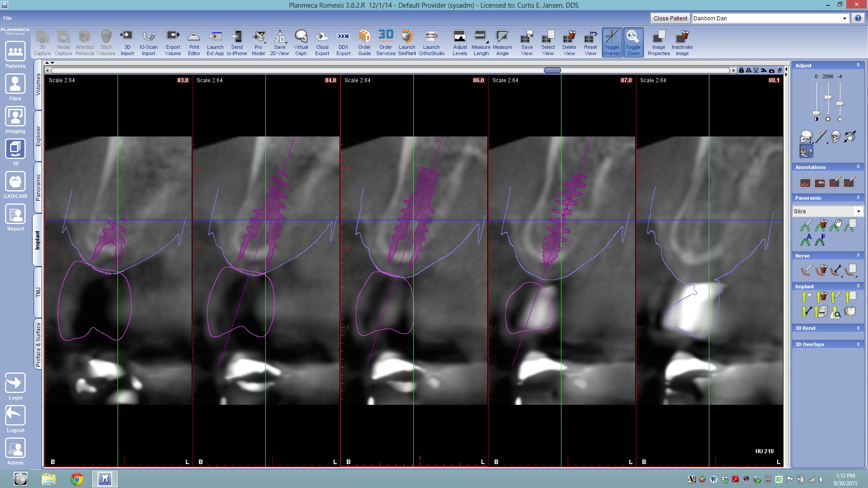Click the Cloud Export icon
The width and height of the screenshot is (868, 488).
[322, 43]
